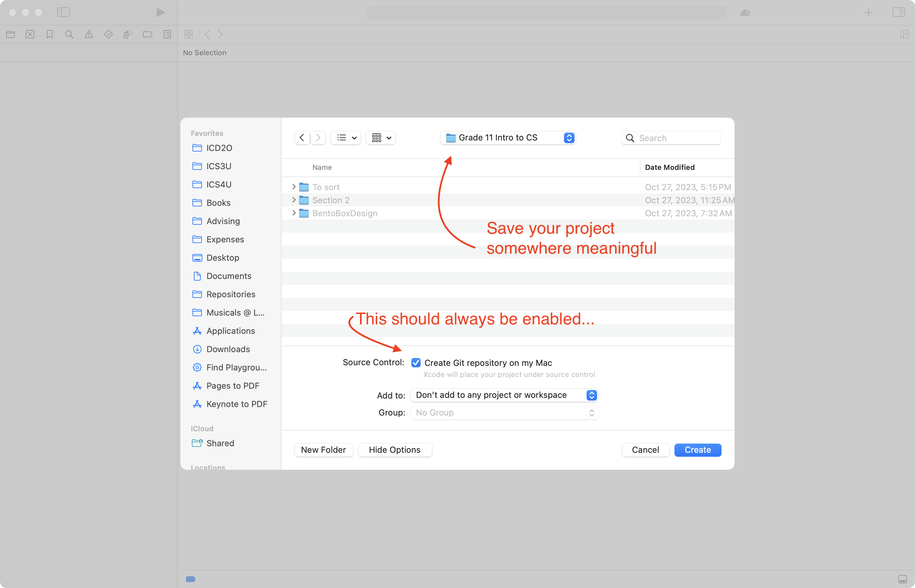Click the back arrow in save dialog
Screen dimensions: 915x588
(302, 138)
